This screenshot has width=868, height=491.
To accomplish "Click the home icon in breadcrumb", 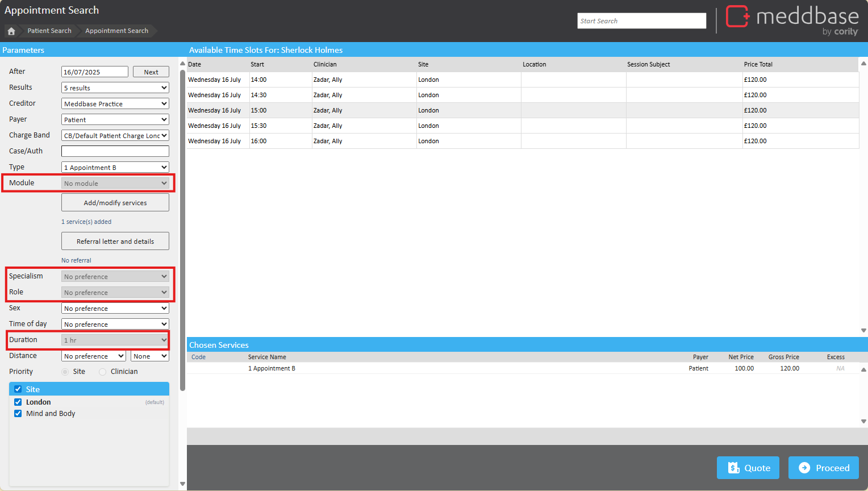I will point(11,31).
